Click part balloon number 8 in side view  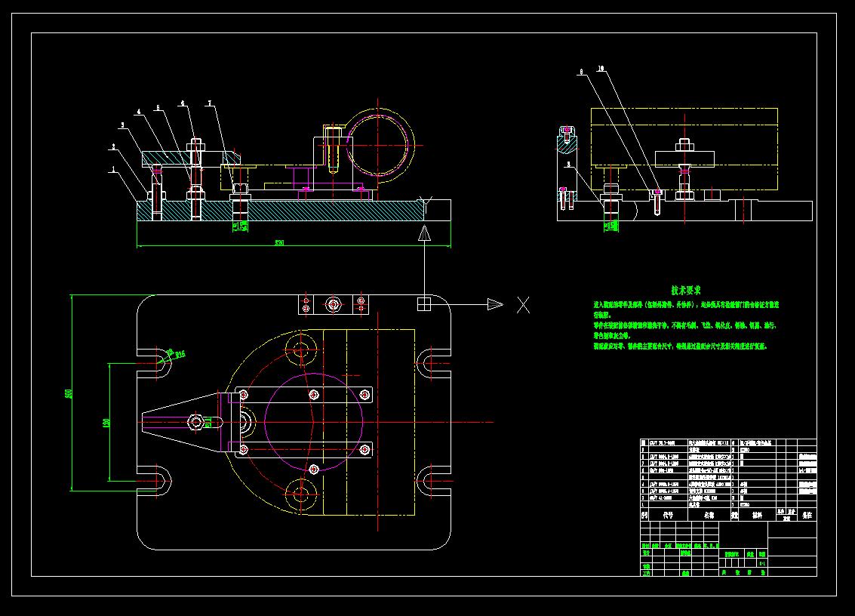581,72
